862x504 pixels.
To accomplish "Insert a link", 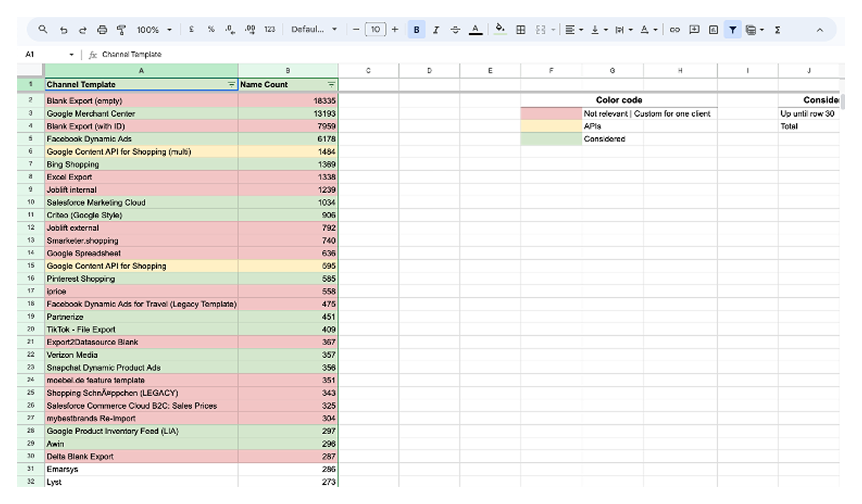I will click(674, 30).
